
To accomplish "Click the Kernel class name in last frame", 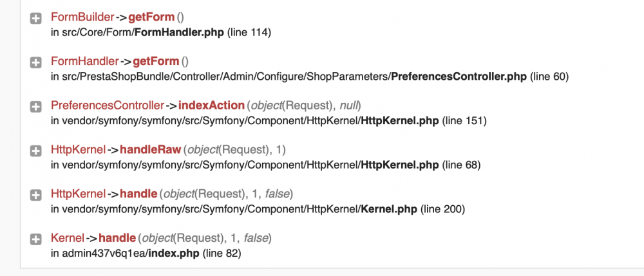I will point(66,238).
